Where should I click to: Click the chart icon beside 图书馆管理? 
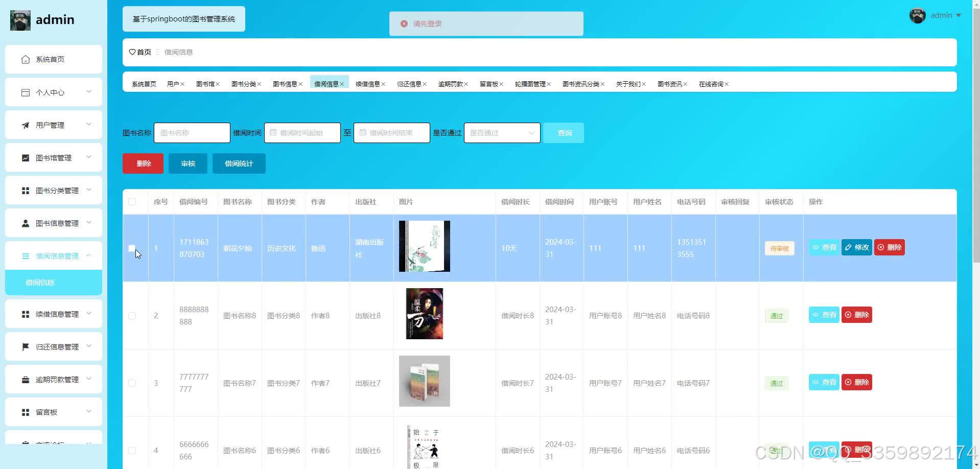point(26,158)
